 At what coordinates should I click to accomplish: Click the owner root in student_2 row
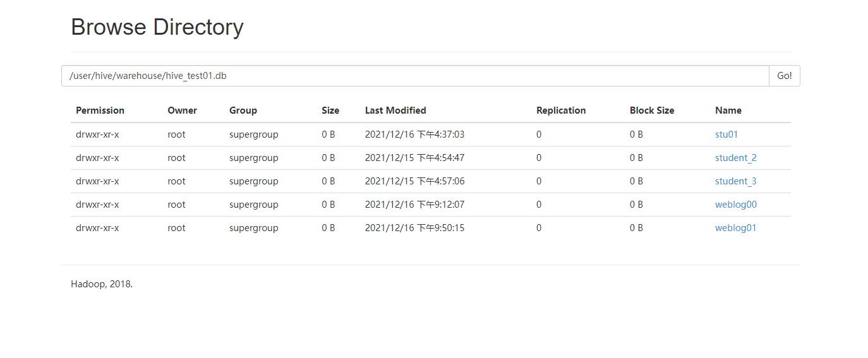(x=176, y=158)
